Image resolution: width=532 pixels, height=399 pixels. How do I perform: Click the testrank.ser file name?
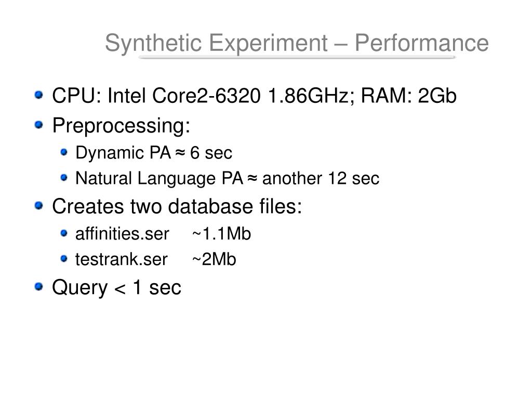pyautogui.click(x=122, y=260)
